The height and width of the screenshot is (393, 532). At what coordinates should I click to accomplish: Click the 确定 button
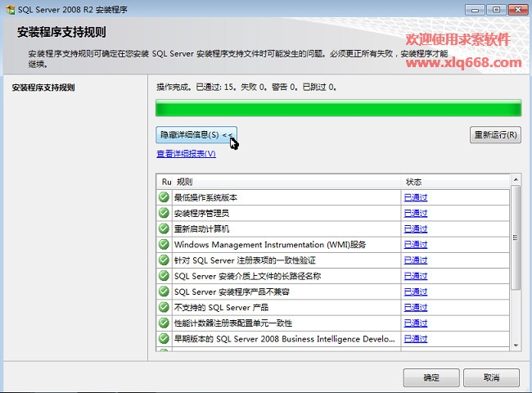[x=431, y=377]
